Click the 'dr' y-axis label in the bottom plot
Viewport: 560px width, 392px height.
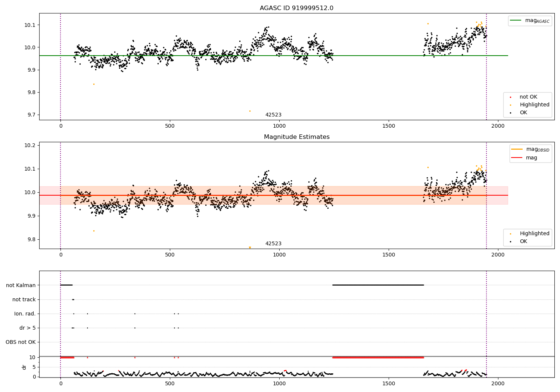(24, 367)
